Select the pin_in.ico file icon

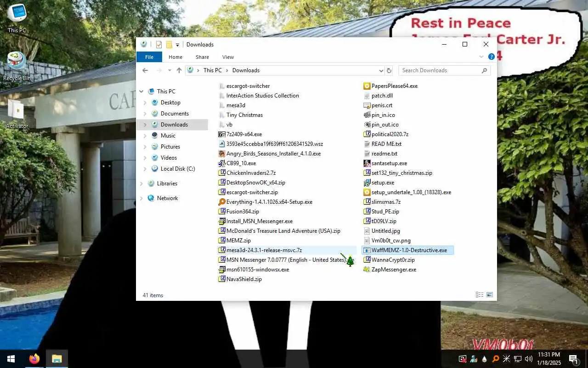[x=367, y=115]
